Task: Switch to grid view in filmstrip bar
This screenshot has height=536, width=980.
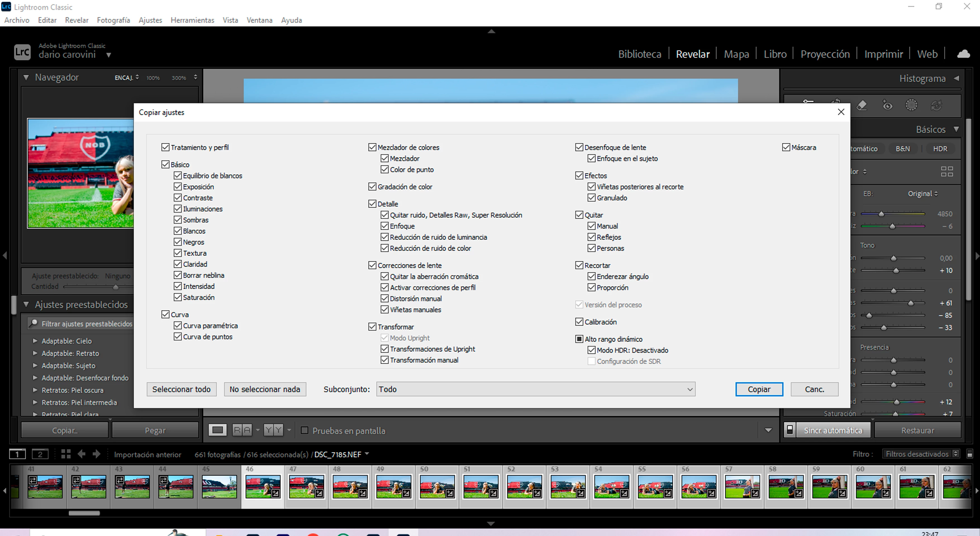Action: [66, 454]
